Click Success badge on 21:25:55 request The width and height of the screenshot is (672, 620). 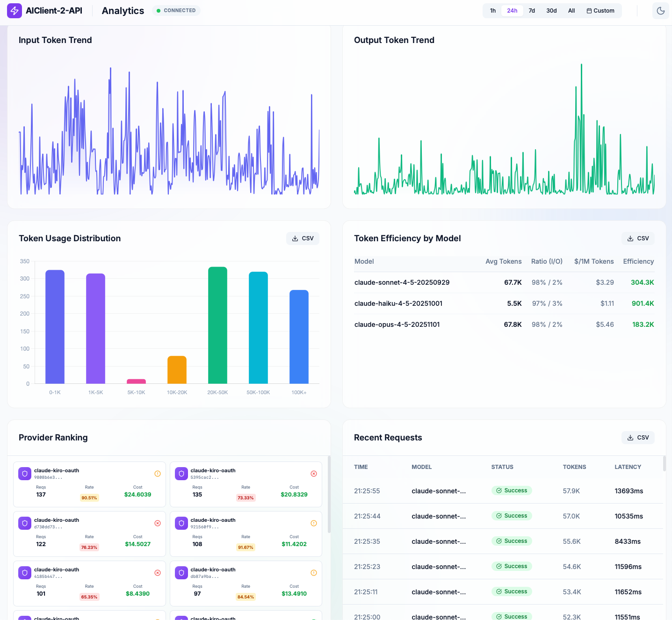(512, 490)
